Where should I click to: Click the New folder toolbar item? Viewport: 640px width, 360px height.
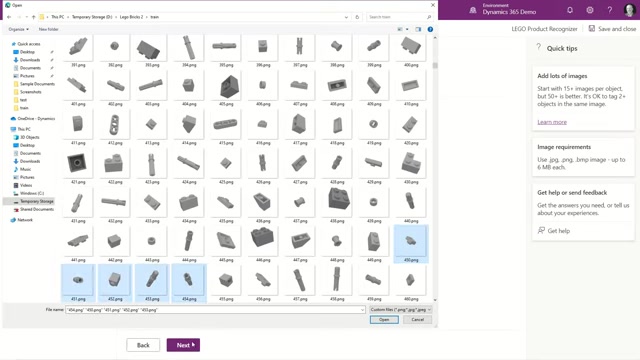pyautogui.click(x=49, y=29)
